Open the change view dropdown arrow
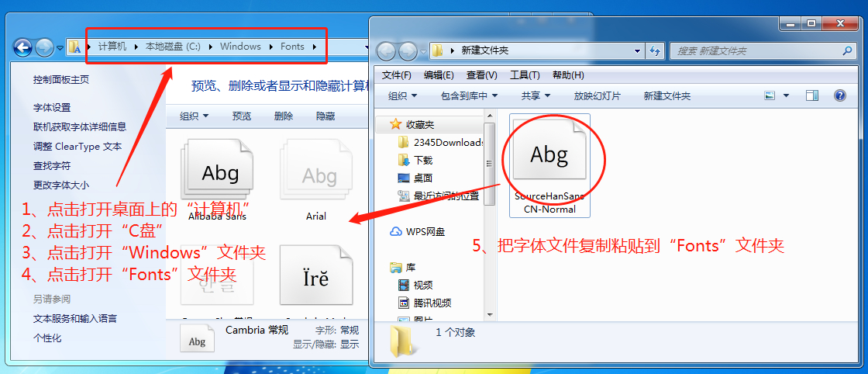868x374 pixels. pos(786,95)
